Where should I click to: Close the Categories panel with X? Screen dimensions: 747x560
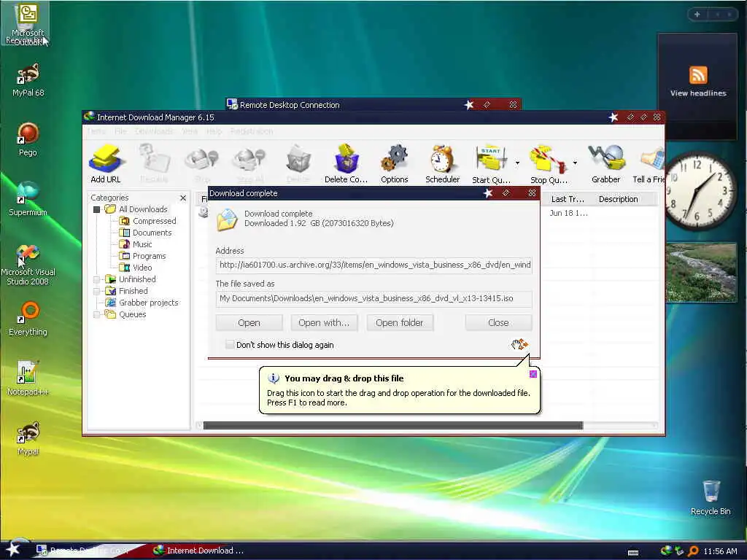[183, 198]
